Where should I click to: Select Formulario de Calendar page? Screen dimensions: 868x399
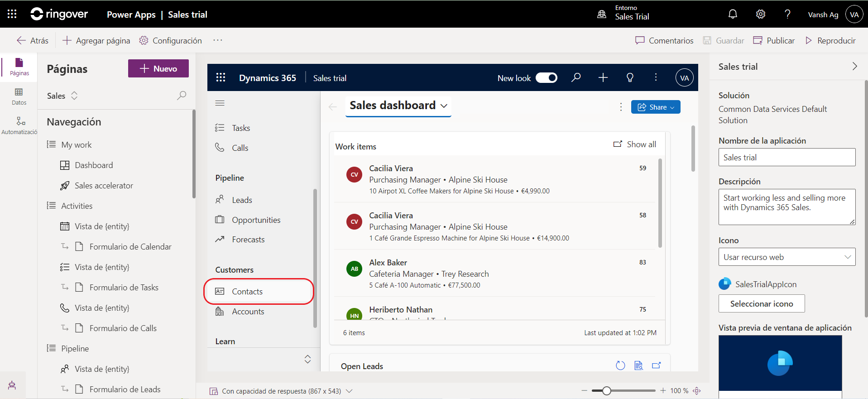point(130,246)
